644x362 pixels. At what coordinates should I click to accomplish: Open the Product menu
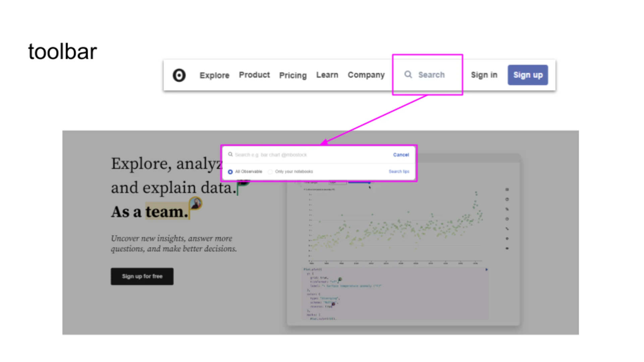pyautogui.click(x=254, y=75)
